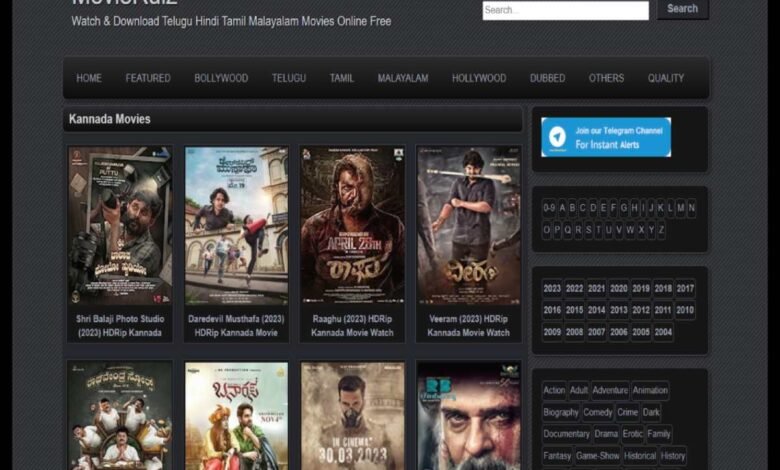Screen dimensions: 780x470
Task: Filter movies by 0-9 index
Action: point(549,208)
